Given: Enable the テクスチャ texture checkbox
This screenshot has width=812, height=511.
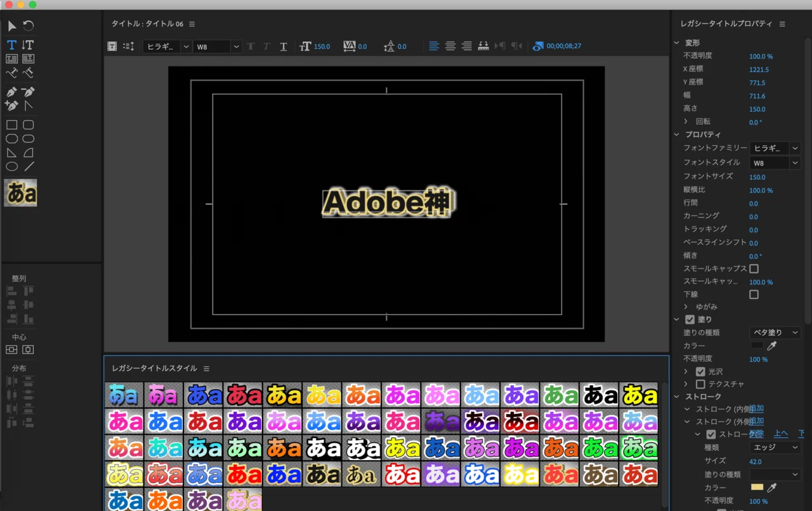Looking at the screenshot, I should (700, 384).
